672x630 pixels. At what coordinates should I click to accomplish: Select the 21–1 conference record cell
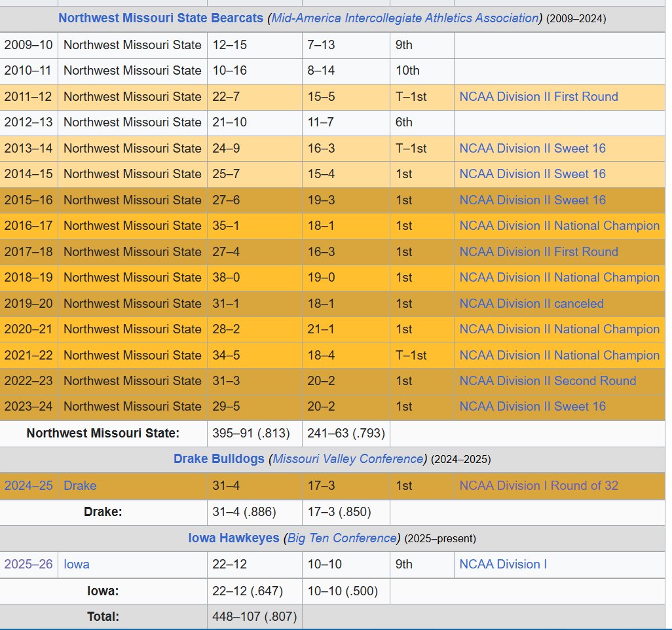click(346, 329)
